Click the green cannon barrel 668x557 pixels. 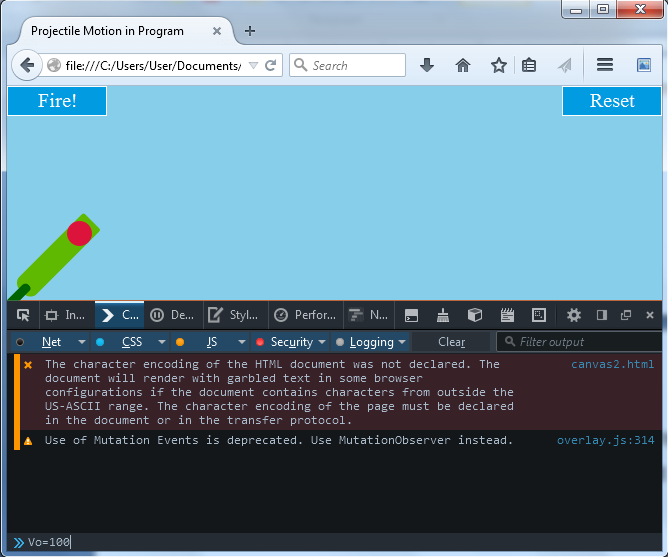(x=51, y=264)
